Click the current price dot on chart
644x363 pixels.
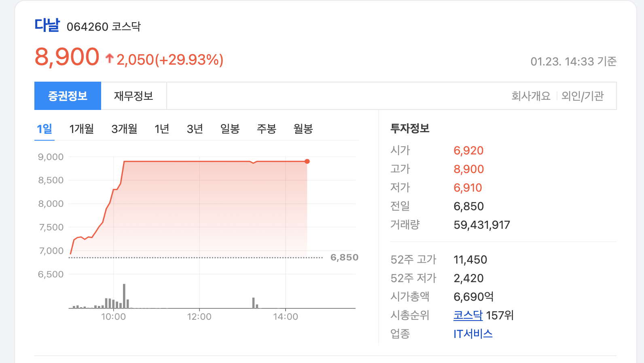(x=307, y=160)
